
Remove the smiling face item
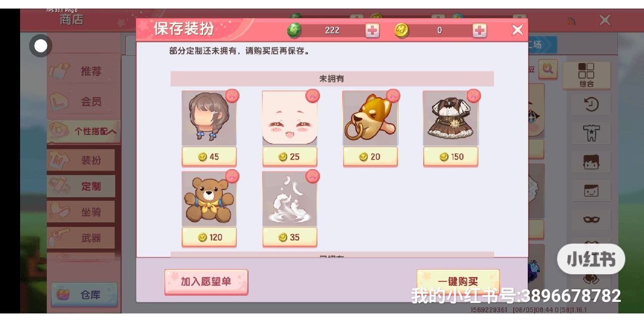pyautogui.click(x=312, y=96)
